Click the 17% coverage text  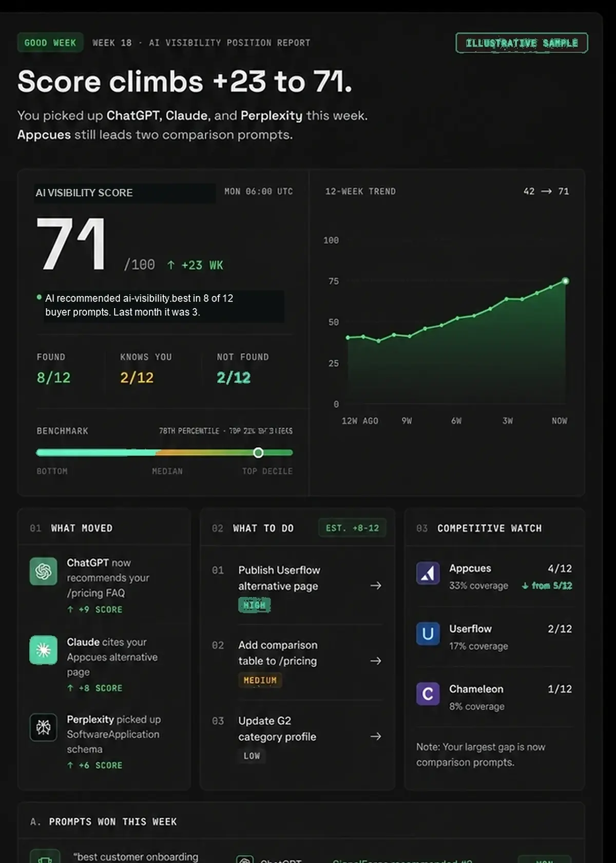pyautogui.click(x=478, y=646)
